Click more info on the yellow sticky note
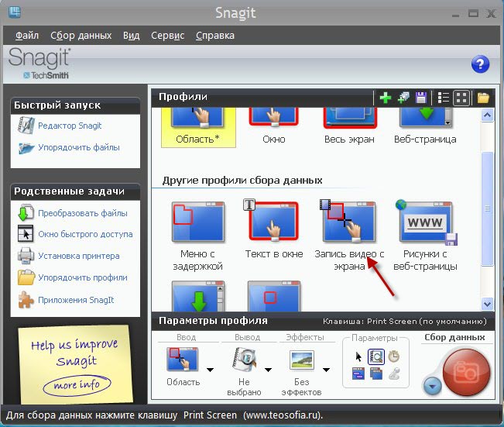This screenshot has width=504, height=427. tap(77, 384)
